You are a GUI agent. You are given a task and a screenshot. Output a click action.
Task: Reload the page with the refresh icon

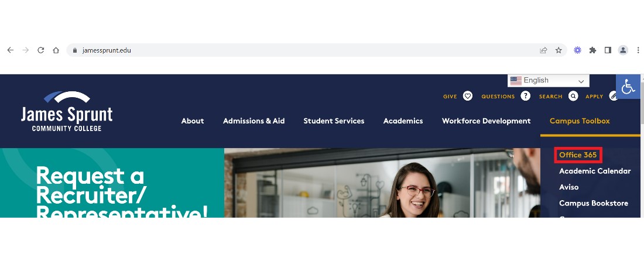(x=40, y=50)
